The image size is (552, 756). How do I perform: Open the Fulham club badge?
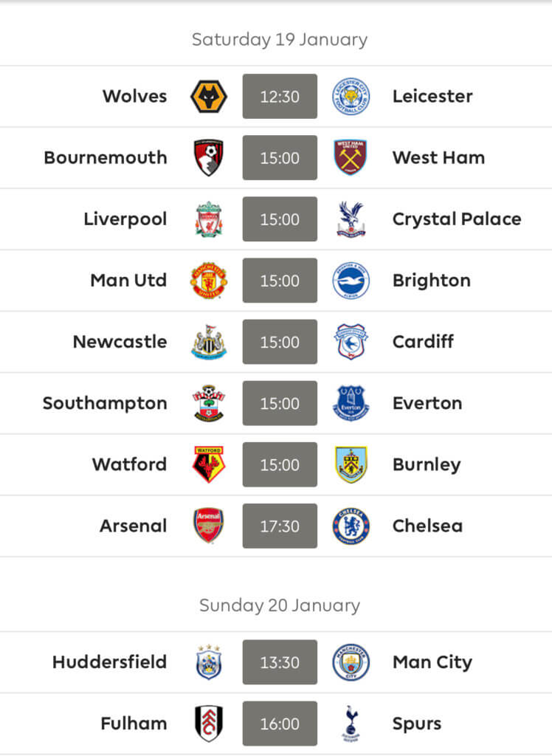(209, 724)
